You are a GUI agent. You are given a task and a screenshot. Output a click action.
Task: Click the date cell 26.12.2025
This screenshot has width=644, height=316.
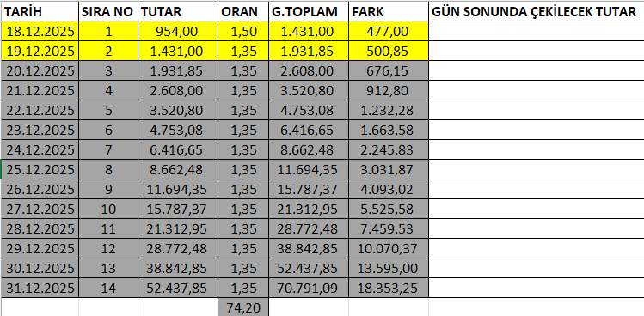coord(40,189)
